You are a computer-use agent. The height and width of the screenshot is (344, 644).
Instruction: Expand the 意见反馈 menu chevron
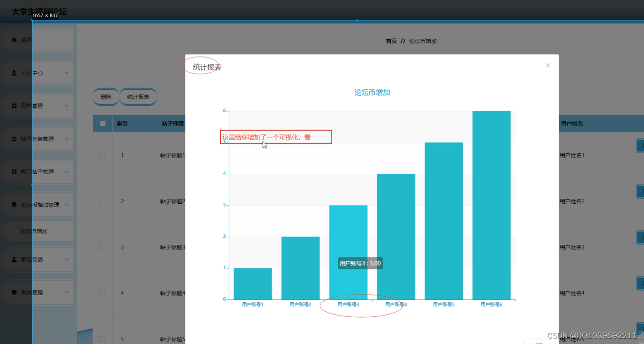[x=67, y=259]
